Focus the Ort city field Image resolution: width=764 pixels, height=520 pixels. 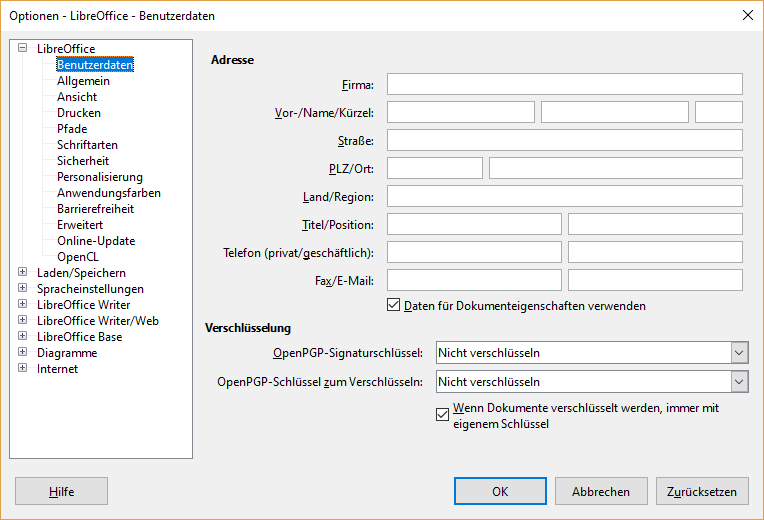[616, 168]
